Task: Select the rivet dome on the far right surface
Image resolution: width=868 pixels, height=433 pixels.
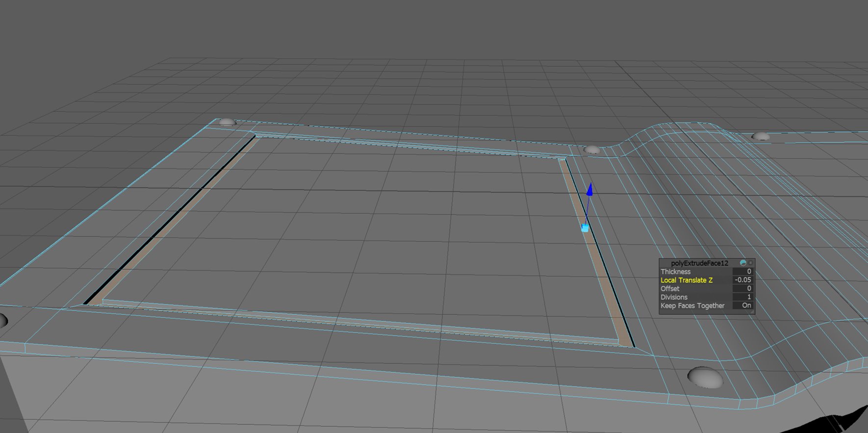Action: point(761,136)
